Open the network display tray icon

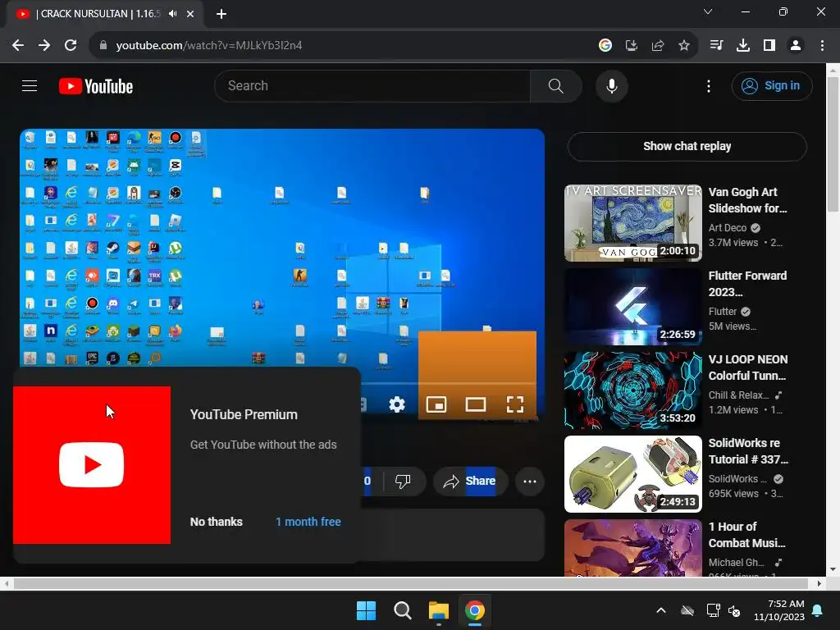(x=713, y=610)
